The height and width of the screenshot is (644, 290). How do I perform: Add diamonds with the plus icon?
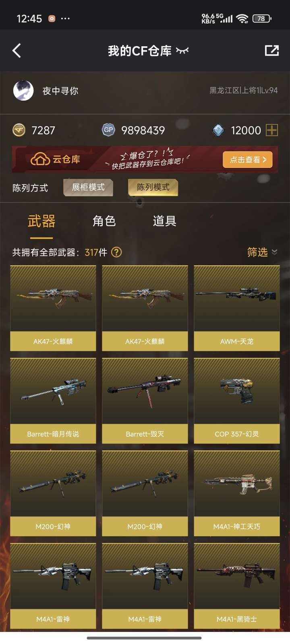[x=272, y=130]
